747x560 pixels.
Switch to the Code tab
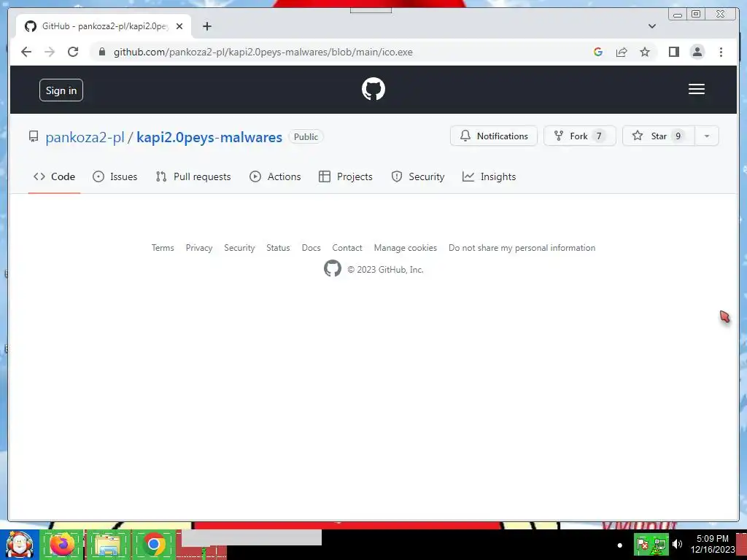click(x=54, y=176)
